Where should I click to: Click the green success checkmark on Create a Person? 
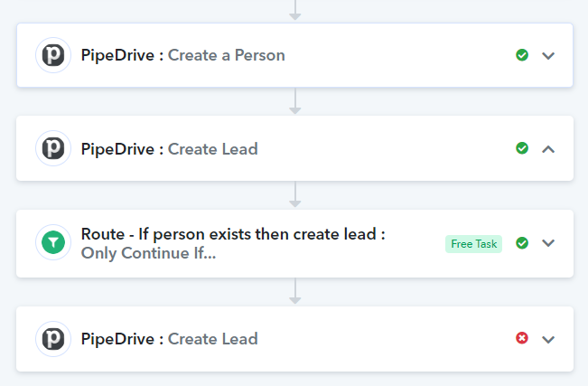coord(522,55)
